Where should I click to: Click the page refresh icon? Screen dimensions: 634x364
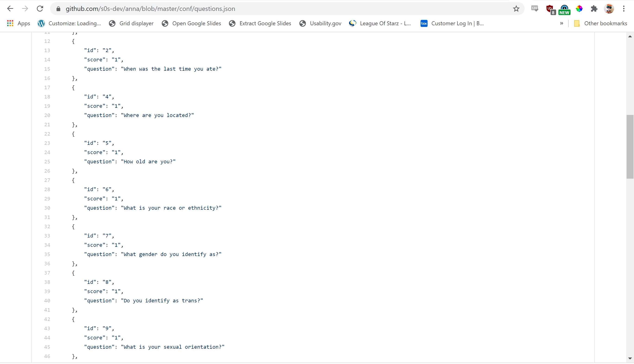point(40,9)
